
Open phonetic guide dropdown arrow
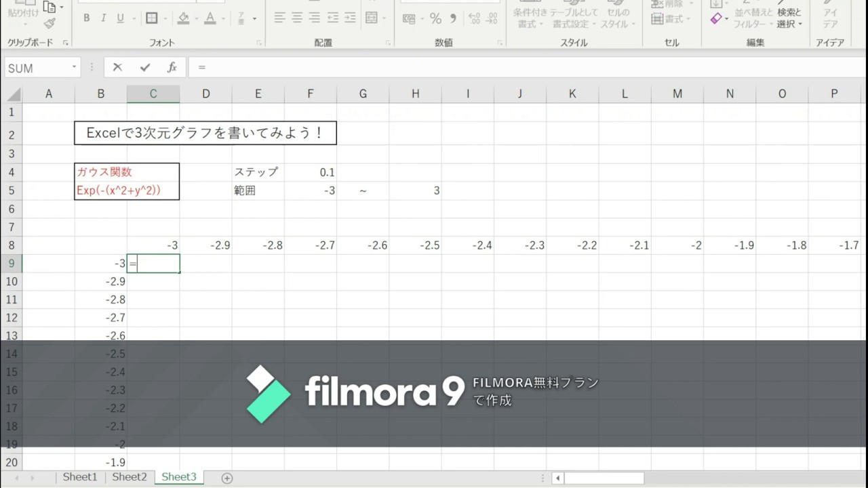pos(255,18)
